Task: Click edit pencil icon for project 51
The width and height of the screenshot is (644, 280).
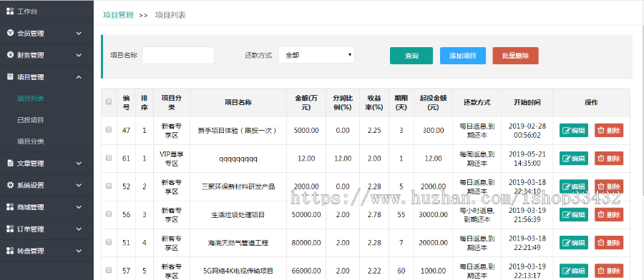Action: tap(566, 243)
